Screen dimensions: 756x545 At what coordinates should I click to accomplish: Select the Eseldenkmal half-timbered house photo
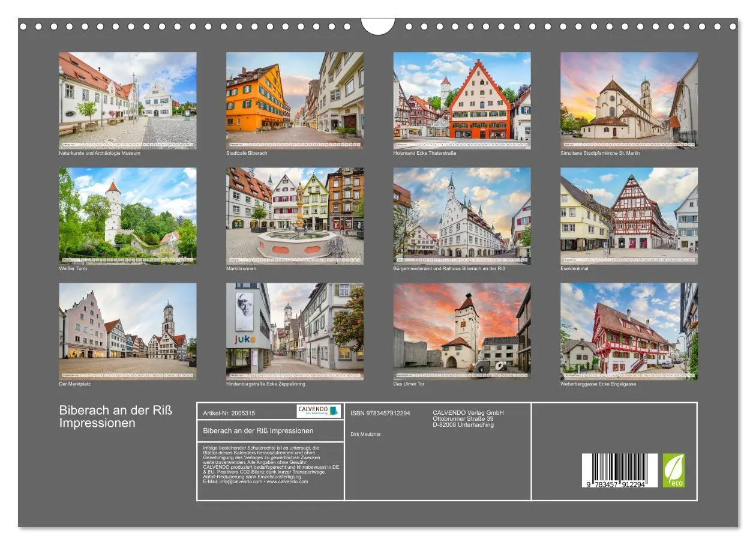pyautogui.click(x=629, y=215)
